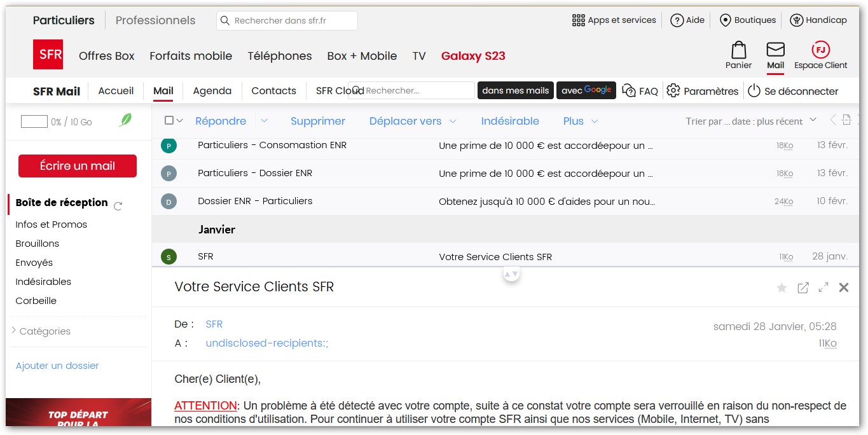
Task: Open message in a new window
Action: (x=803, y=287)
